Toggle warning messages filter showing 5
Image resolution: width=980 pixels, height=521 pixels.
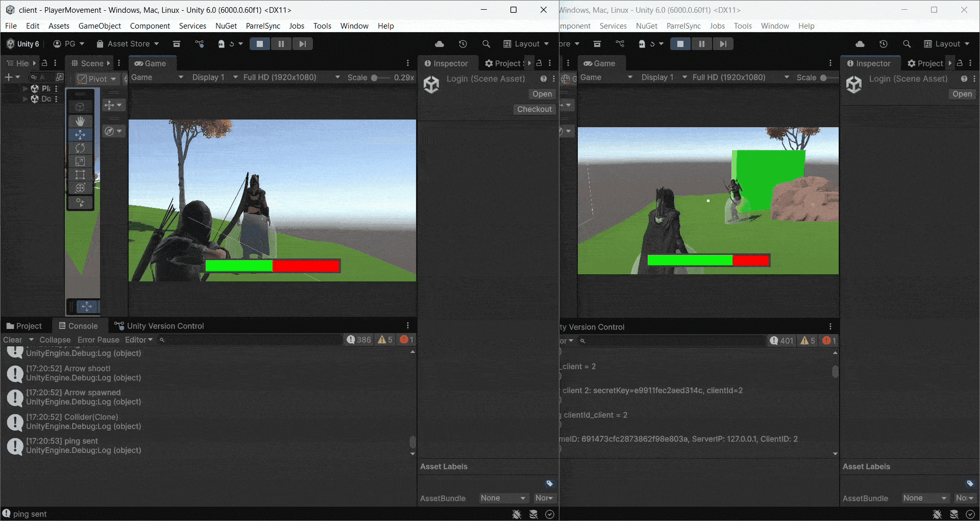385,340
